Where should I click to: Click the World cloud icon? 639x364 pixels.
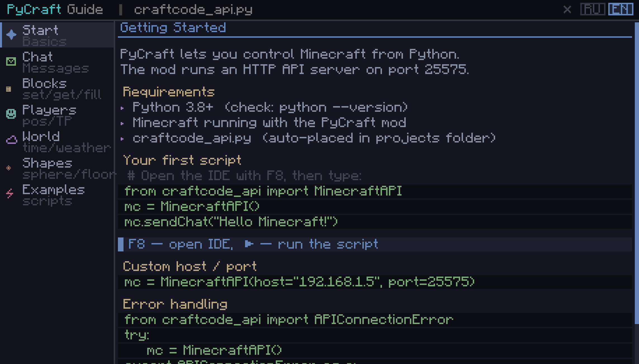coord(12,140)
